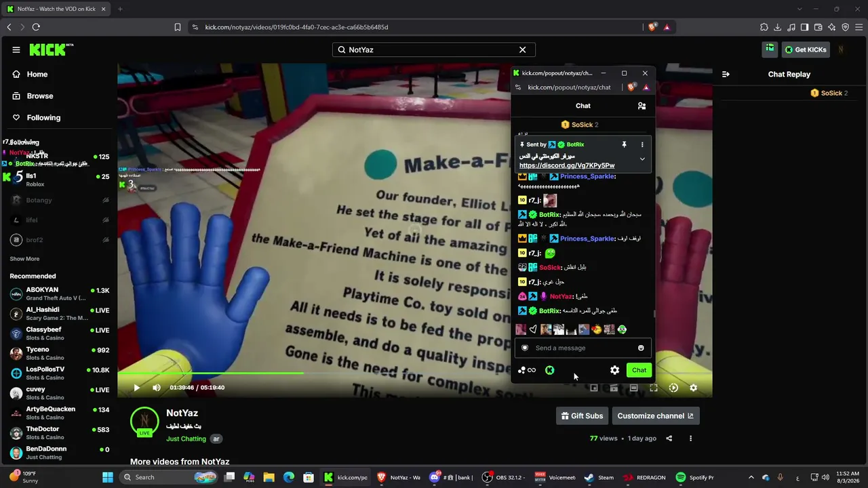
Task: Open the Just Chatting category link
Action: coord(186,439)
